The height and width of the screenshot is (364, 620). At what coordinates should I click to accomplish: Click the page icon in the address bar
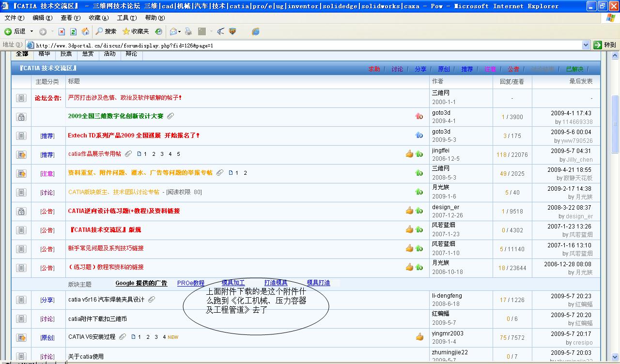[31, 45]
